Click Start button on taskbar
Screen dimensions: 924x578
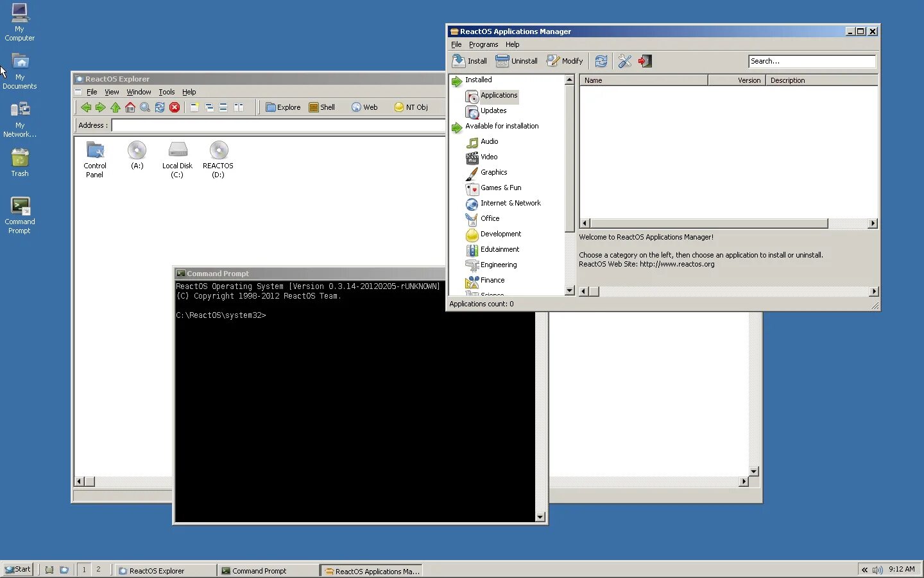pyautogui.click(x=17, y=570)
